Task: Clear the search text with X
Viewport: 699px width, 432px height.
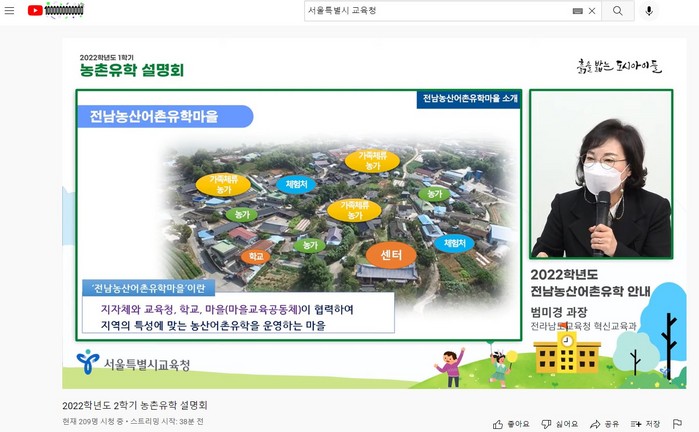Action: point(592,11)
